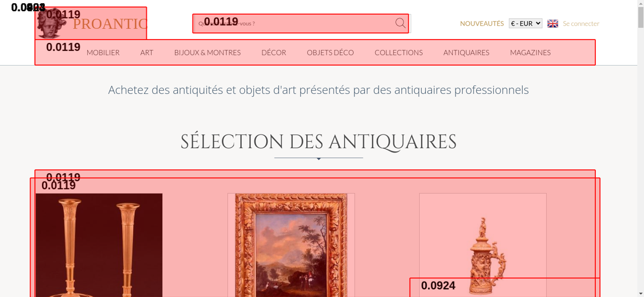
Task: Click the Se connecter link
Action: 581,23
